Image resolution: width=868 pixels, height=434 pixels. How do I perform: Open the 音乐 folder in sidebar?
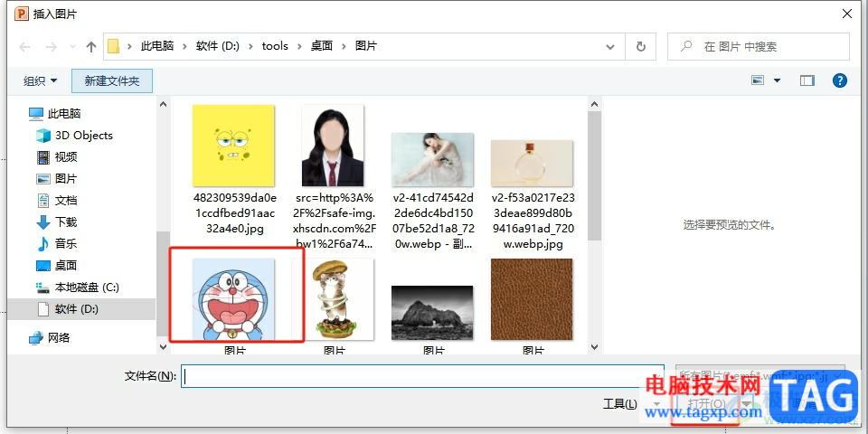click(x=57, y=243)
